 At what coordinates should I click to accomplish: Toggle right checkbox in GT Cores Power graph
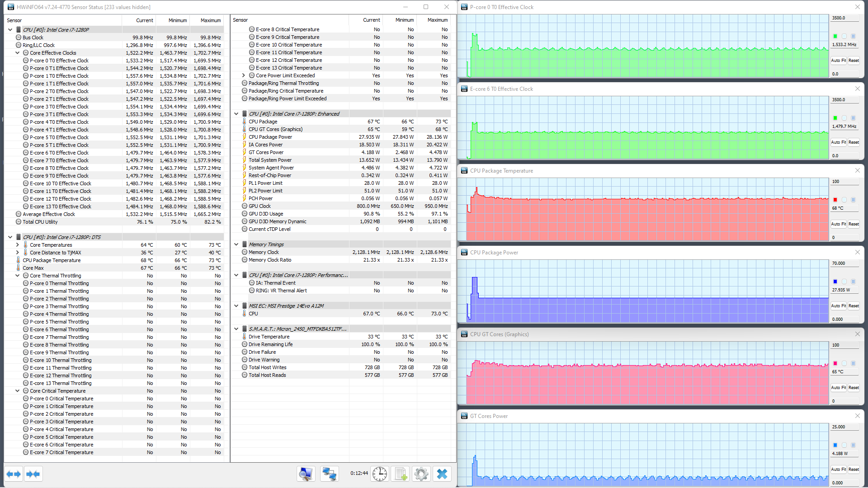click(853, 445)
